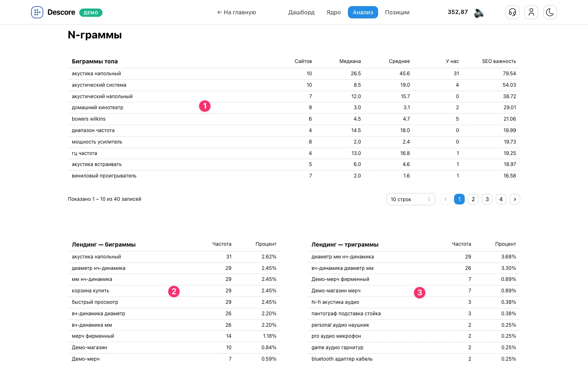Sort by SEO важность column header
This screenshot has height=368, width=588.
point(499,61)
